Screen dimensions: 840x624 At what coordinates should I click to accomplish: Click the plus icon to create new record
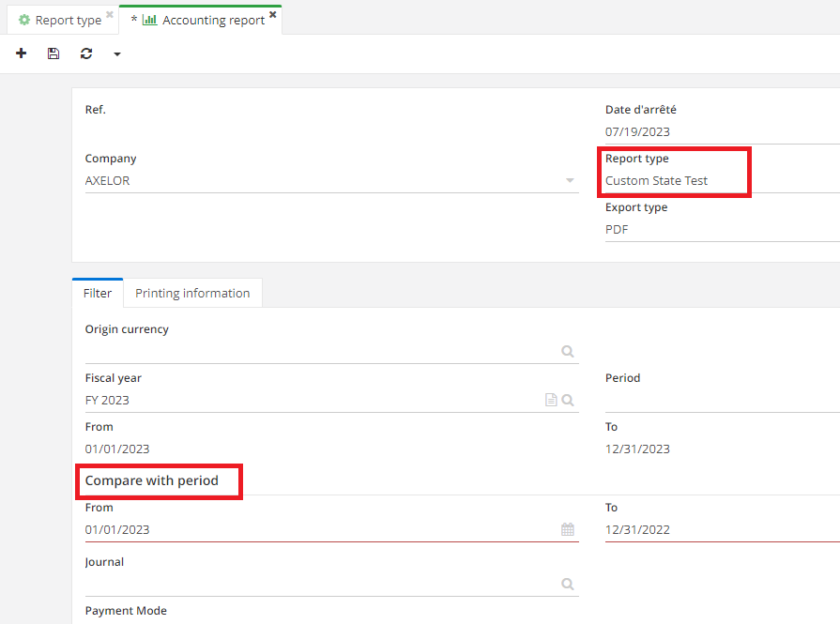(22, 54)
